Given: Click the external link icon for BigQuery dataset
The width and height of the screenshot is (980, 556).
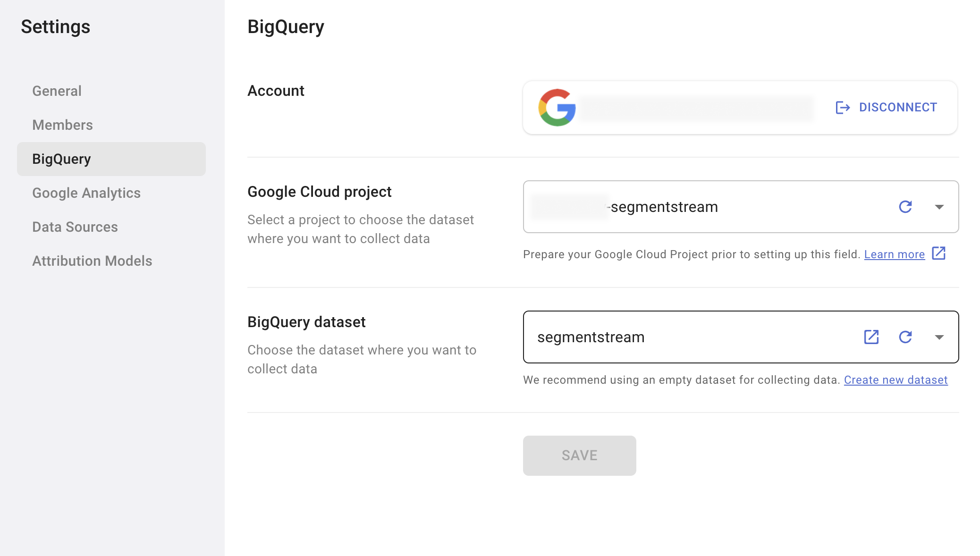Looking at the screenshot, I should click(x=871, y=336).
